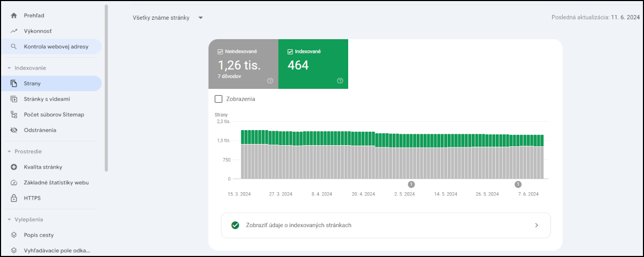Click the Sitemap tree icon
Viewport: 644px width, 257px height.
(x=14, y=115)
